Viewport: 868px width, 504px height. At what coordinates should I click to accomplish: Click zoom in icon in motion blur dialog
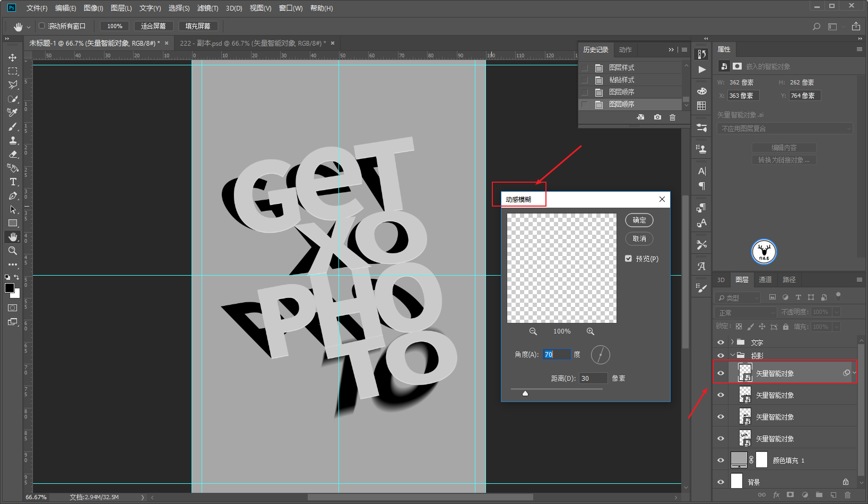pos(590,331)
